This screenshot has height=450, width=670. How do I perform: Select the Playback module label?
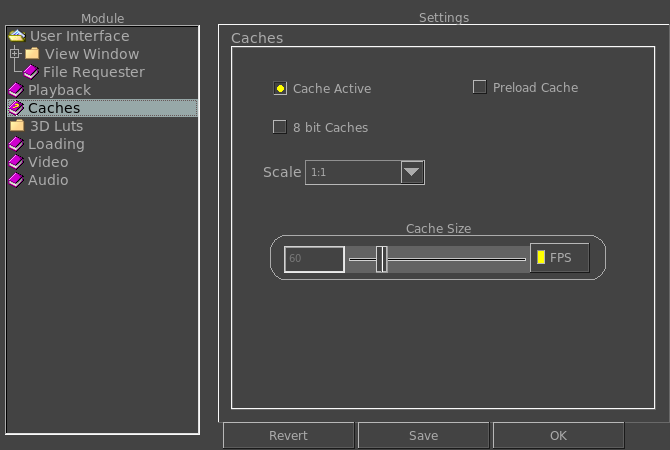[59, 90]
